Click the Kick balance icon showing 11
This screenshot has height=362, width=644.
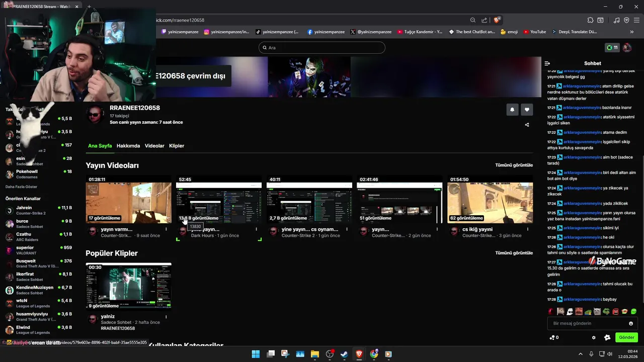pos(612,48)
